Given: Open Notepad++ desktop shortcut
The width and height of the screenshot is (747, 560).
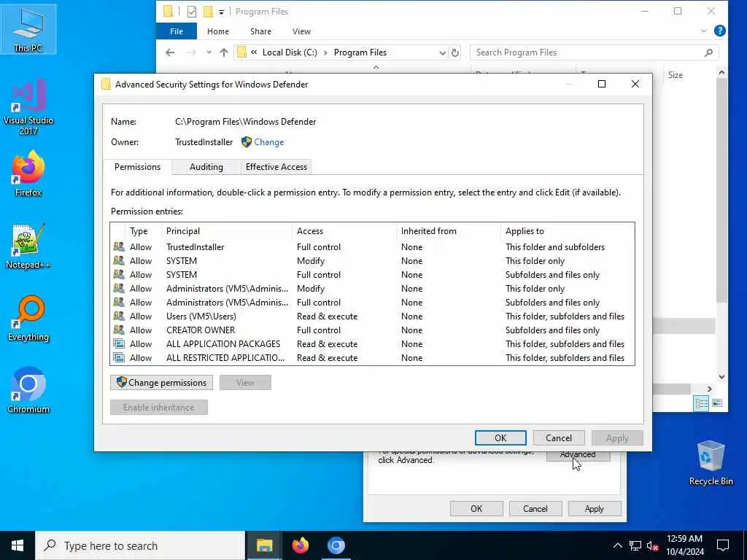Looking at the screenshot, I should tap(28, 246).
